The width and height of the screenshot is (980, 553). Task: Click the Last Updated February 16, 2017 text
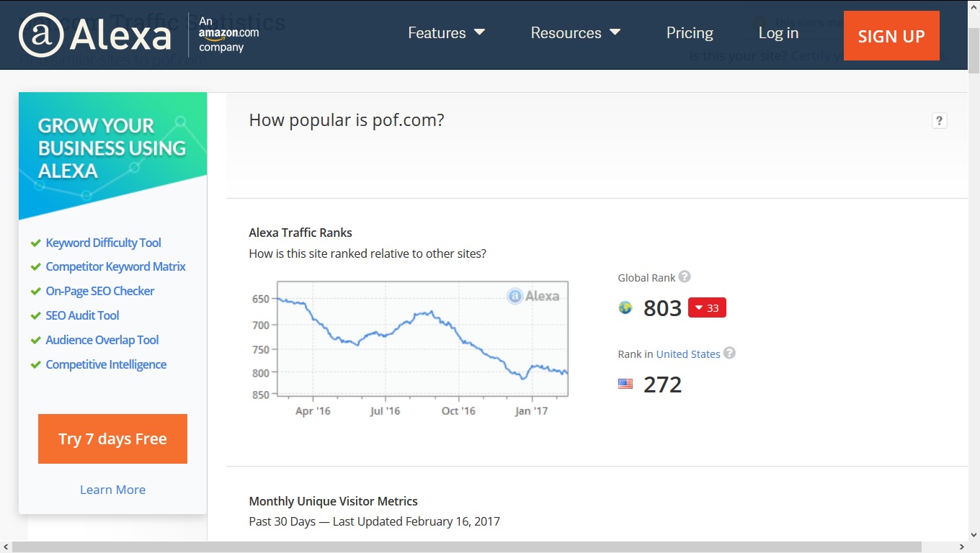coord(416,521)
